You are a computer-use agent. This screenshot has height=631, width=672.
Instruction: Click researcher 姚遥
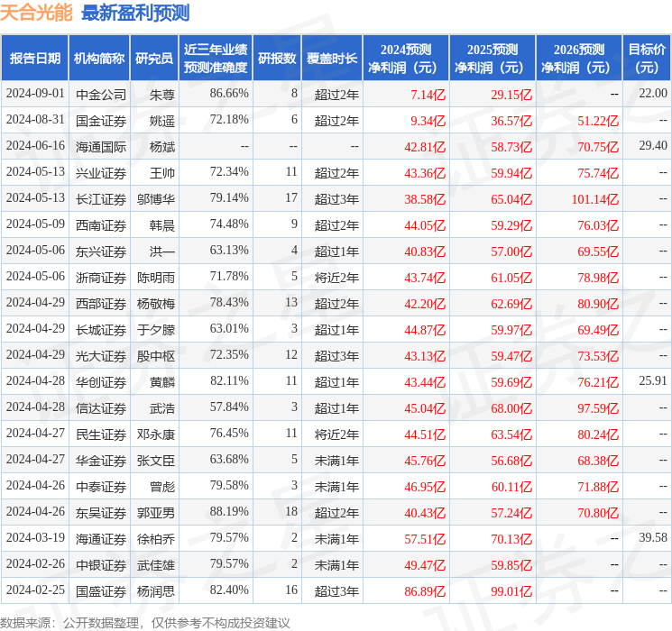(x=162, y=121)
